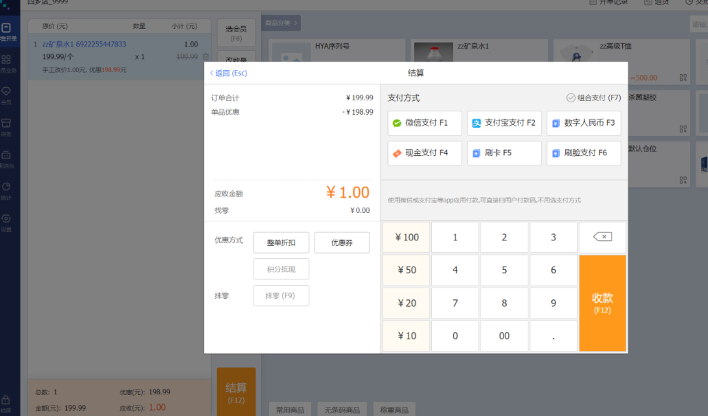Screen dimensions: 708x416
Task: Click the orange 收款 (F12) collect button
Action: (602, 302)
